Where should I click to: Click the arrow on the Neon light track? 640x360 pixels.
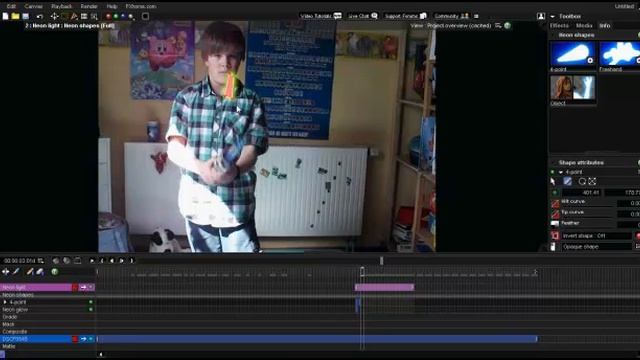point(83,287)
